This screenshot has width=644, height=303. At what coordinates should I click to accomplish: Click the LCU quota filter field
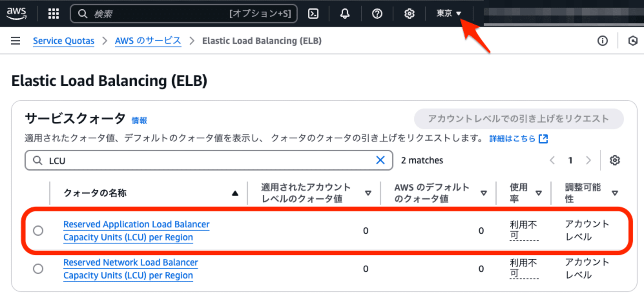pyautogui.click(x=209, y=160)
